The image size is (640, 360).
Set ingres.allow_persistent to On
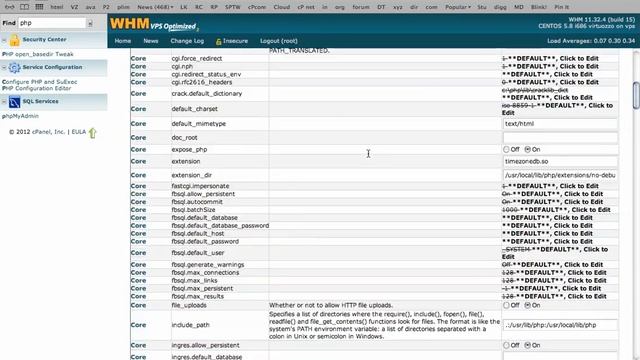point(527,345)
